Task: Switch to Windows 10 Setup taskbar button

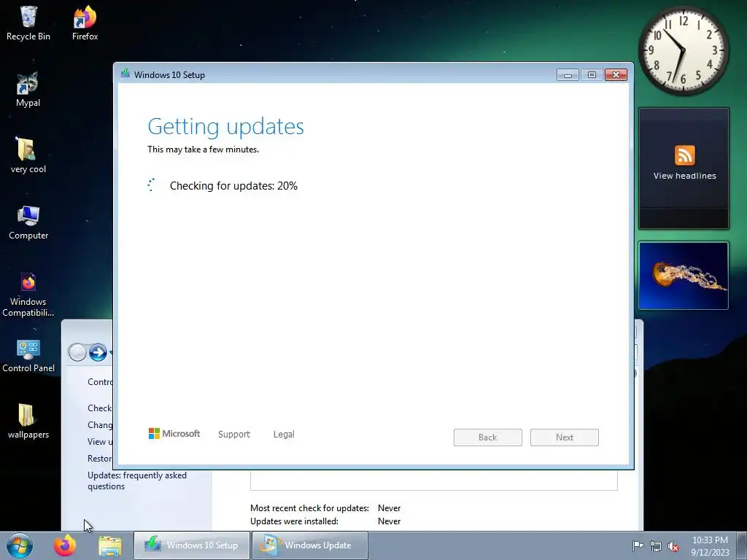Action: pyautogui.click(x=192, y=545)
